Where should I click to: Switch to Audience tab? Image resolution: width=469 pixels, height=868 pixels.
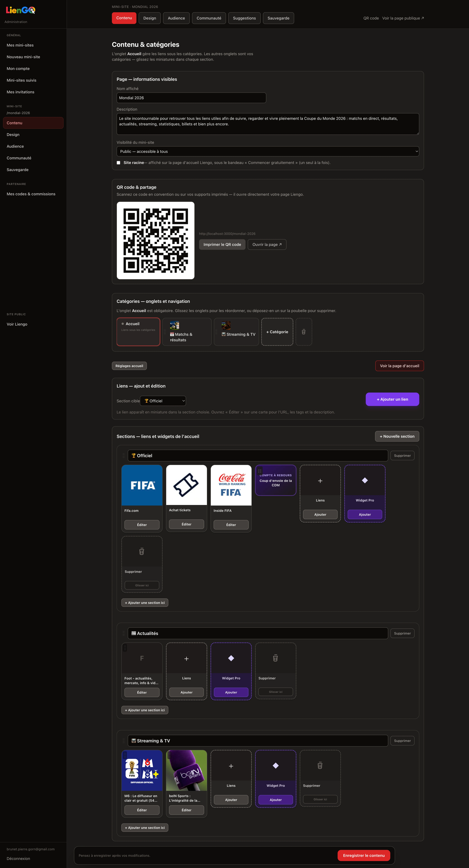[x=176, y=18]
